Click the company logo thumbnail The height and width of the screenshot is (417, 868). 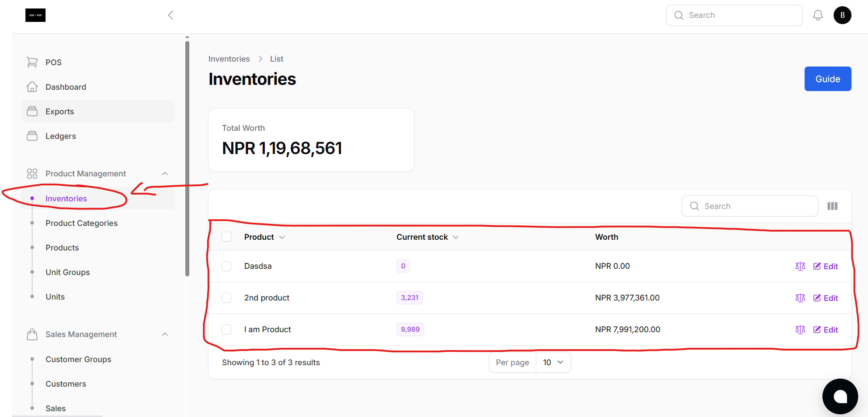point(36,15)
